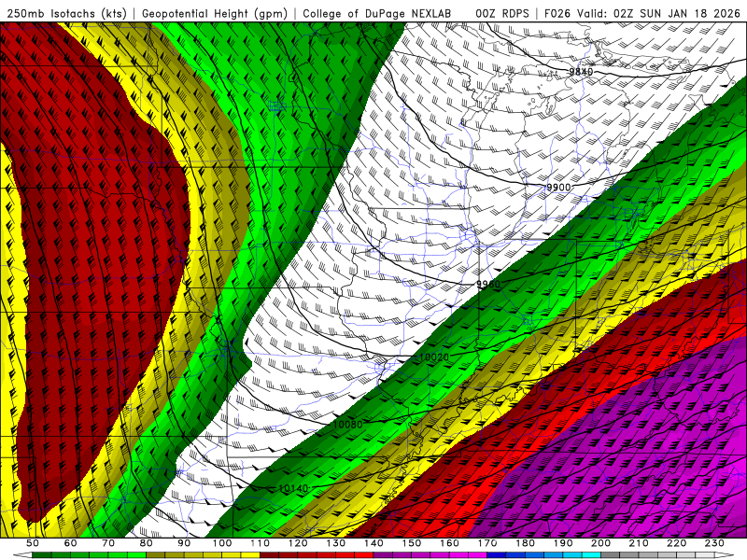Click the 10080 height contour label
The width and height of the screenshot is (747, 560).
(347, 424)
